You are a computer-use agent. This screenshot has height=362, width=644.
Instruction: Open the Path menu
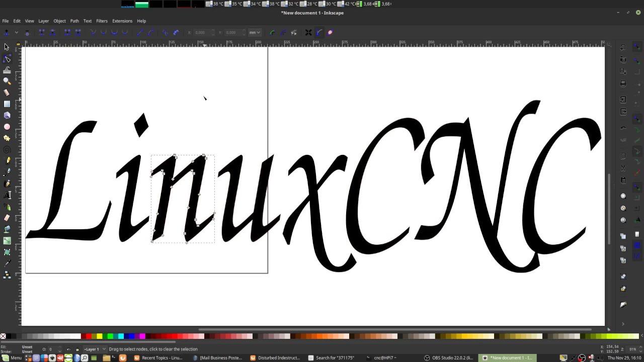74,21
